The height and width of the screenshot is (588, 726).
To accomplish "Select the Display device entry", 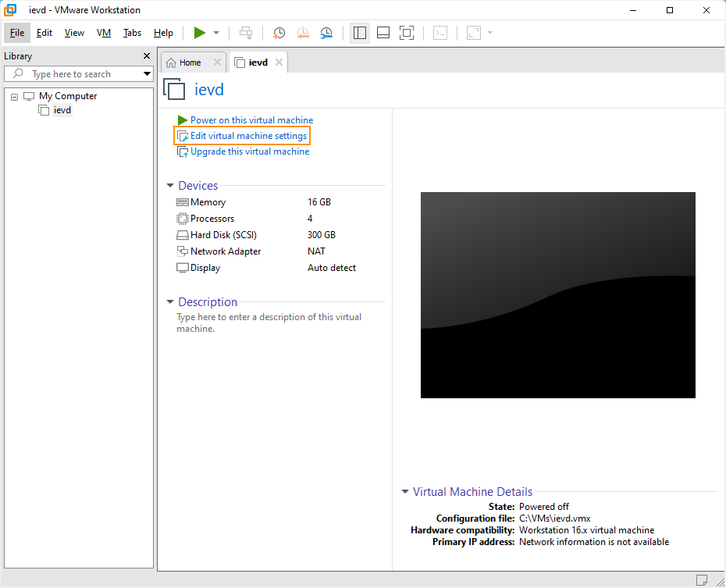I will tap(205, 267).
